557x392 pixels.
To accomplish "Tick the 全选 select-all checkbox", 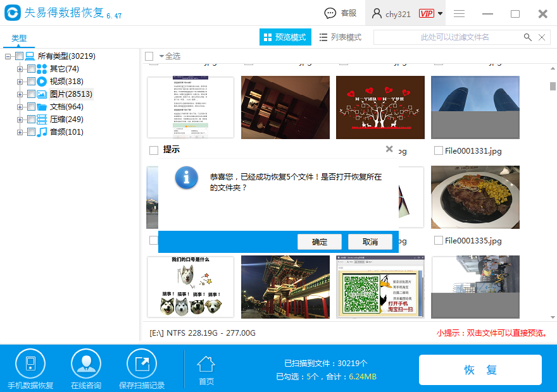I will click(149, 56).
